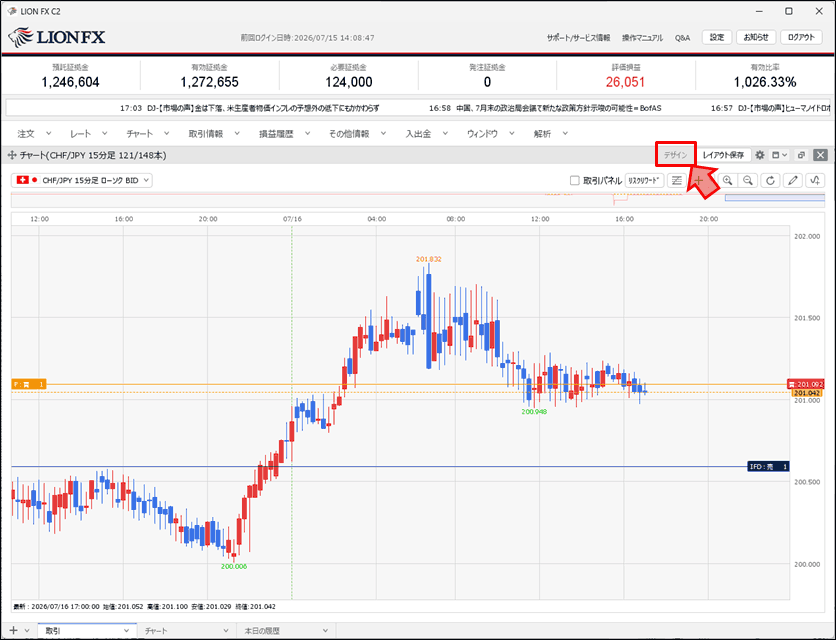This screenshot has height=640, width=836.
Task: Open the チャート menu in menu bar
Action: point(140,133)
